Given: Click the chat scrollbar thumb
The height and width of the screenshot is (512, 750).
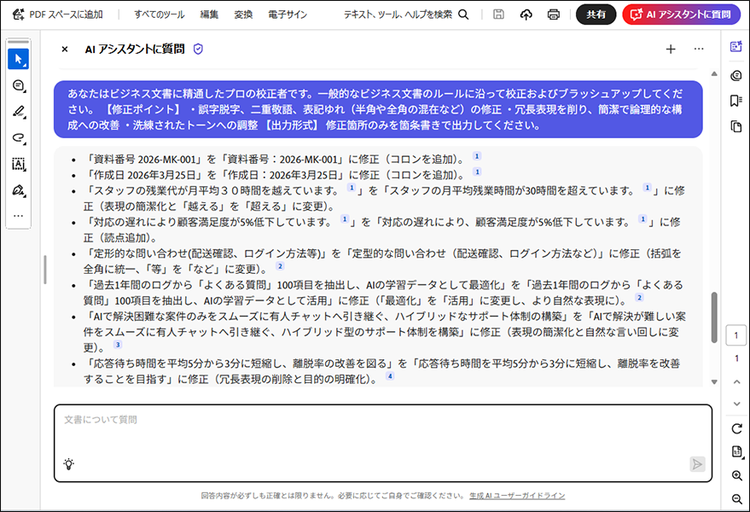Looking at the screenshot, I should pos(714,317).
